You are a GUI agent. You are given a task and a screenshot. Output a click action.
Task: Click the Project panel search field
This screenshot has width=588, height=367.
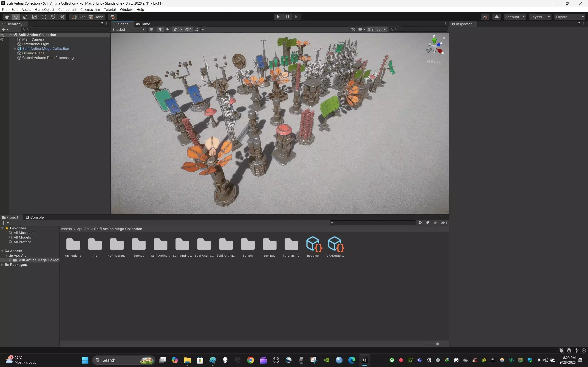click(374, 223)
